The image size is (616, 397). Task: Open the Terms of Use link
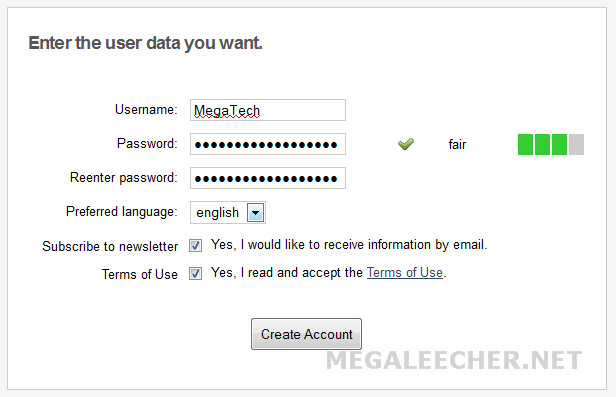(x=405, y=273)
